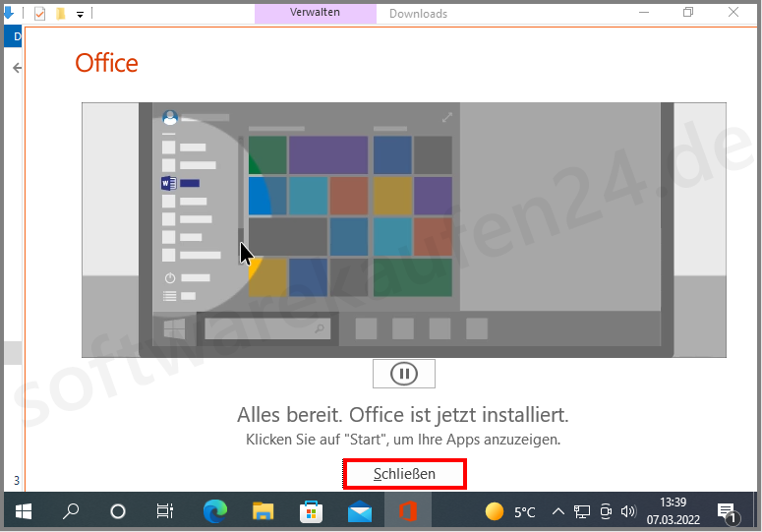Click Explorer back arrow
Screen dimensions: 762x532
point(17,68)
